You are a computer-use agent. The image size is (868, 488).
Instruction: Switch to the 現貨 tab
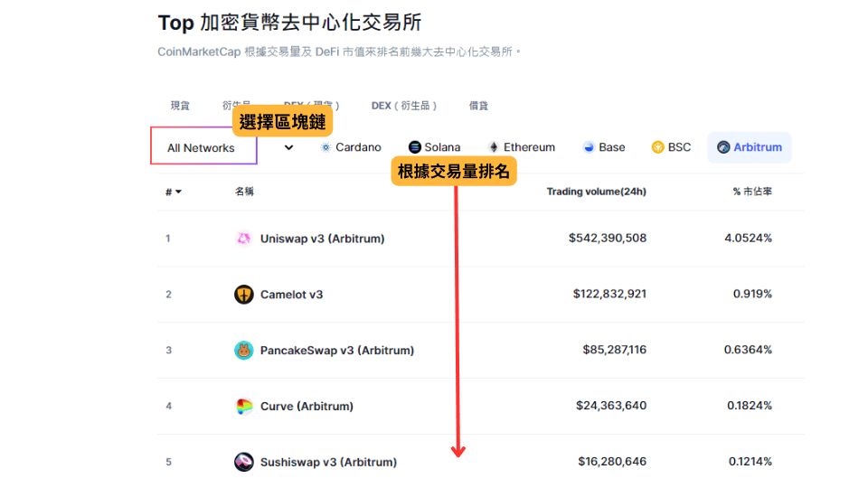180,106
